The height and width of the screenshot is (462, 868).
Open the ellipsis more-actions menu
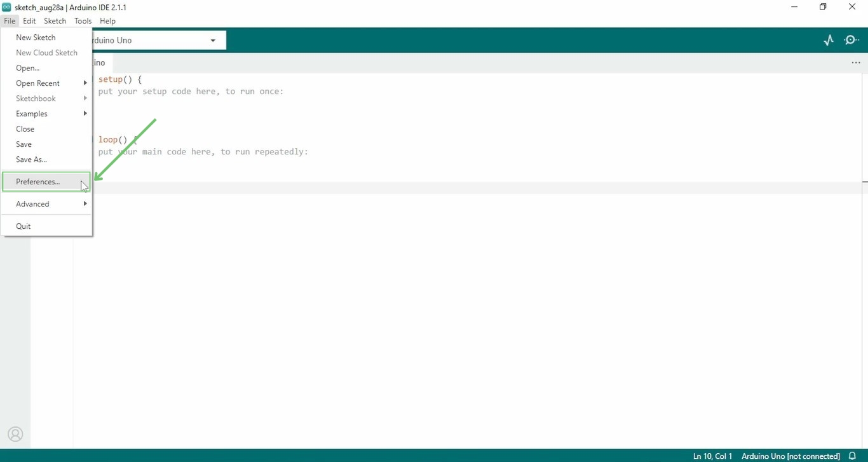tap(855, 62)
